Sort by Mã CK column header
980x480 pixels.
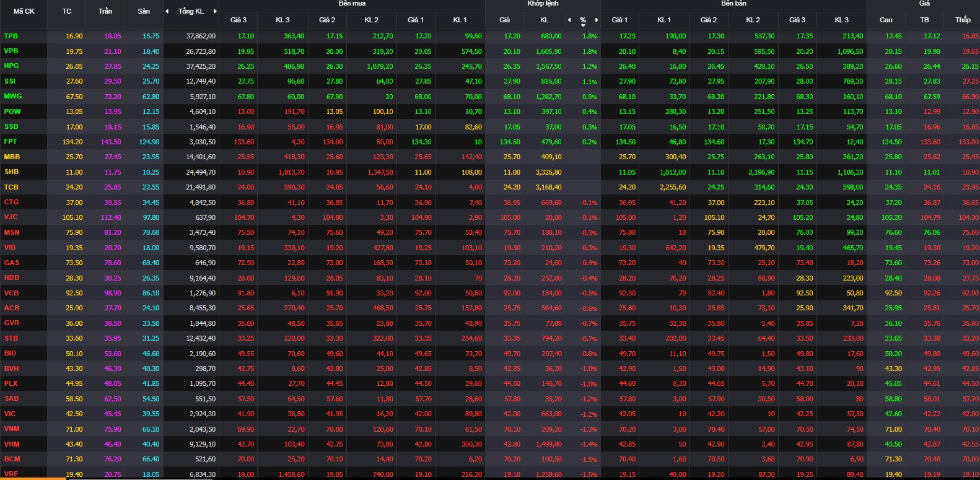click(24, 11)
